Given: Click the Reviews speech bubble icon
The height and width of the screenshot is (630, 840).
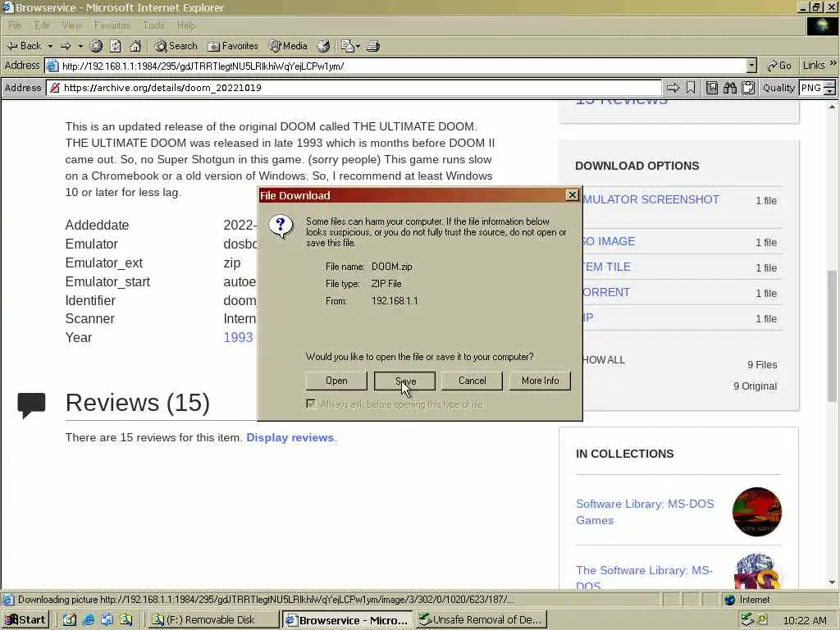Looking at the screenshot, I should click(32, 404).
